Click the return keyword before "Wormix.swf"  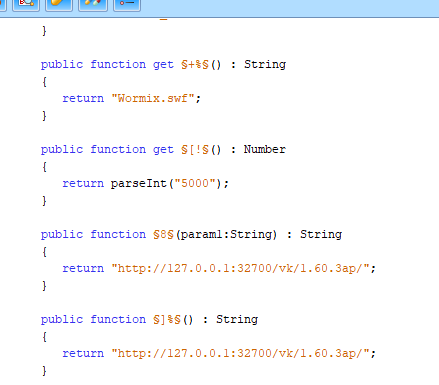point(83,98)
